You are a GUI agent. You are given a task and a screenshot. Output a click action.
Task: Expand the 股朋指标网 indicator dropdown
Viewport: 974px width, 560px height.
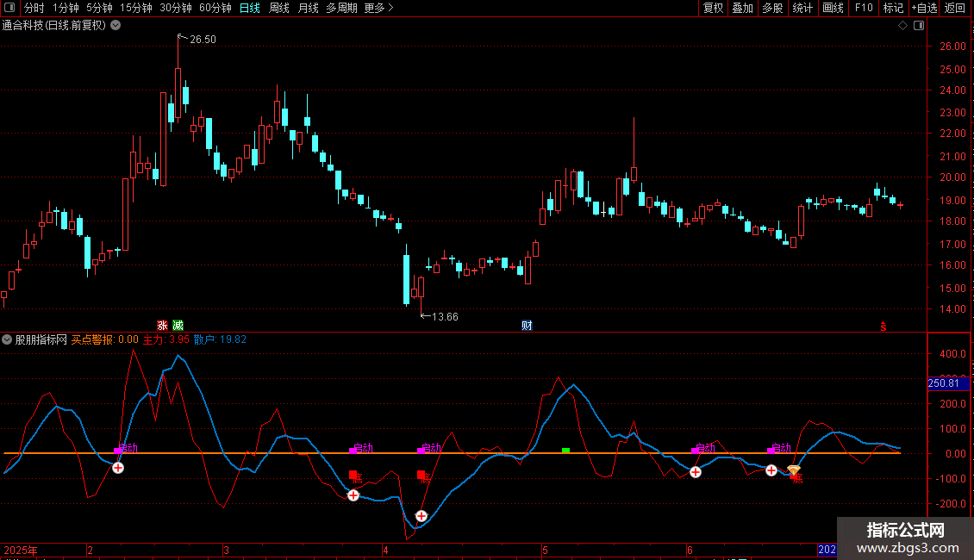point(8,339)
